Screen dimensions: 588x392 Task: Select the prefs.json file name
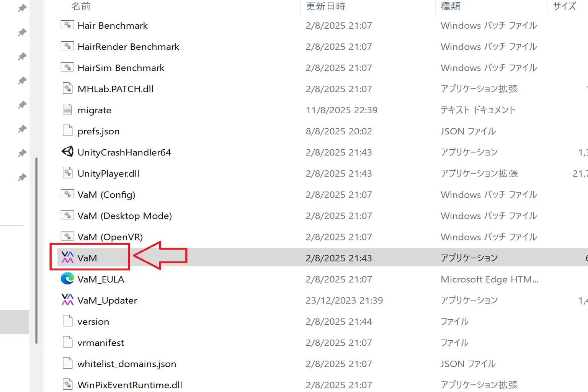click(98, 131)
